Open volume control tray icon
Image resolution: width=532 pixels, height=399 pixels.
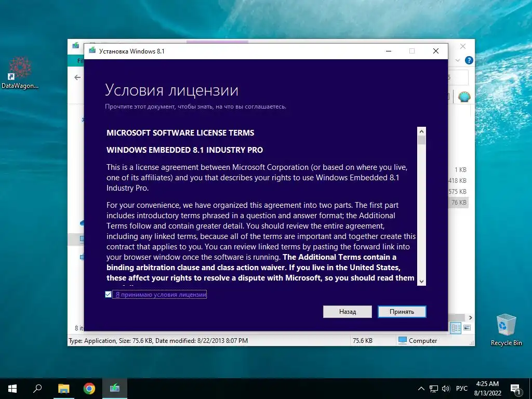(446, 389)
